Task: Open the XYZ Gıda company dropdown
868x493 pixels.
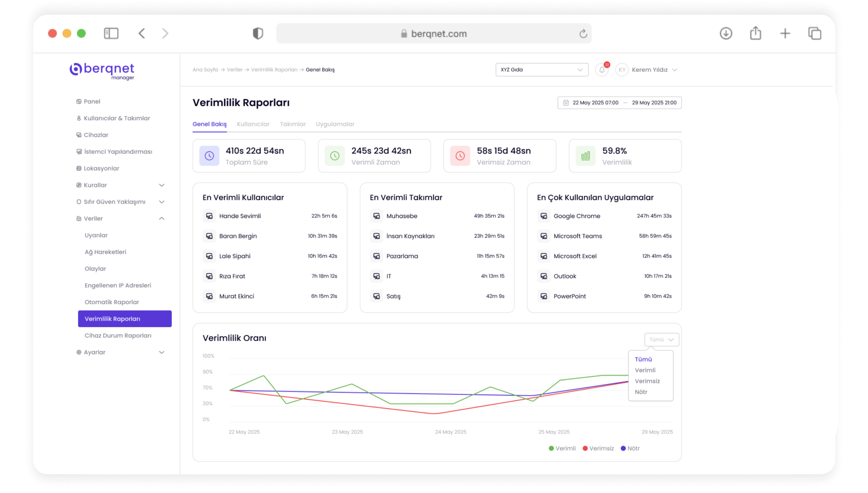Action: [x=541, y=70]
